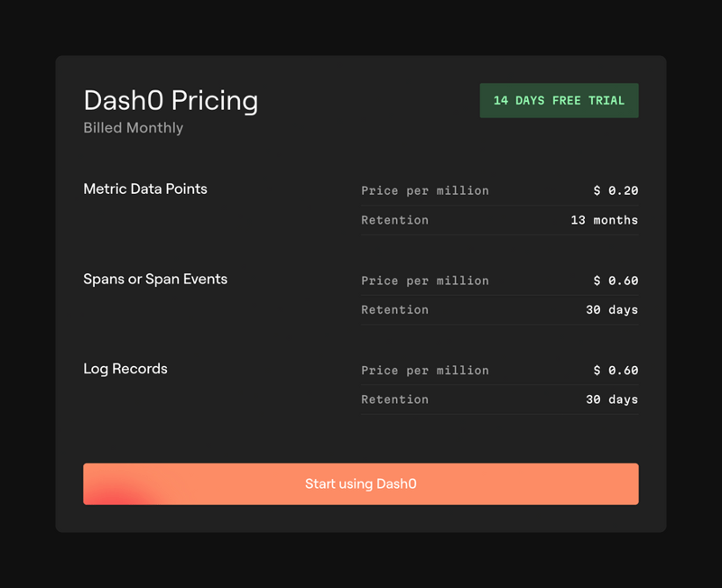
Task: Click Price per million for Spans
Action: click(x=424, y=280)
